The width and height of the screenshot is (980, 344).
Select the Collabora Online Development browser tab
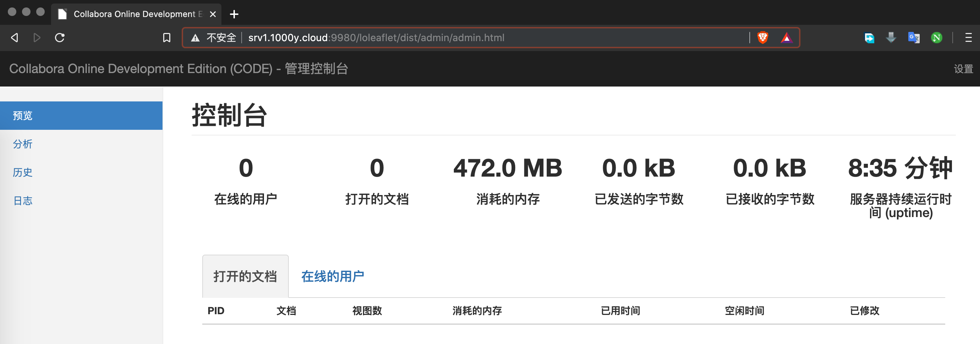(x=136, y=14)
